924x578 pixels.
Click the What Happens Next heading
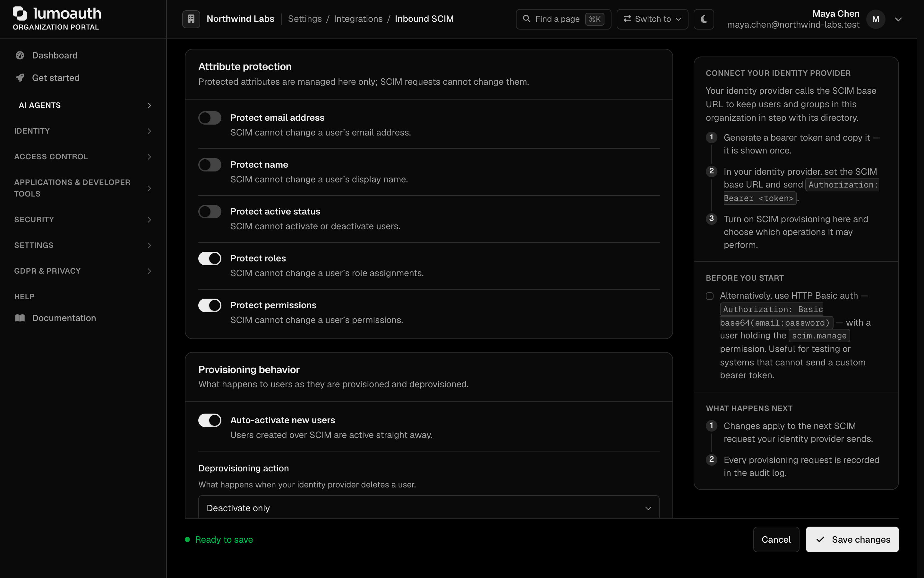pos(749,408)
